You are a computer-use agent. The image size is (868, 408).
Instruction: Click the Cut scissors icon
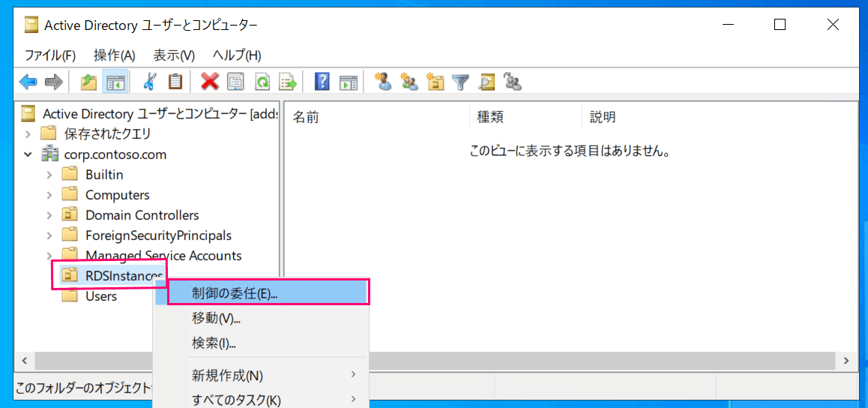click(x=148, y=82)
